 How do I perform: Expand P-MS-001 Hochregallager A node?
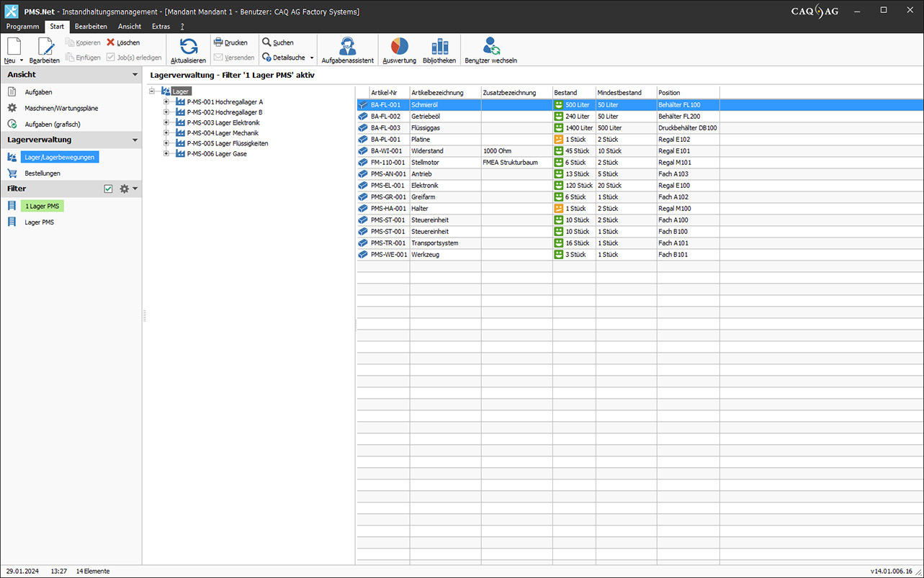point(166,102)
